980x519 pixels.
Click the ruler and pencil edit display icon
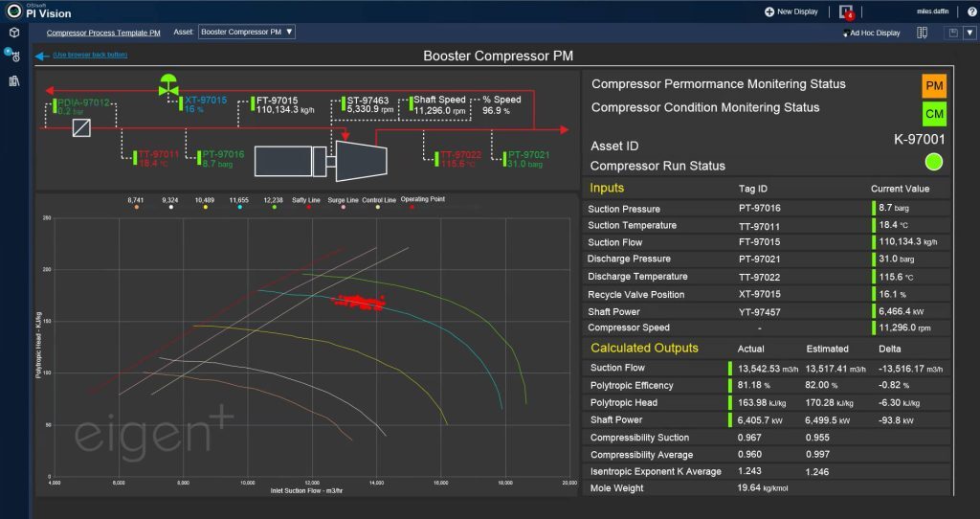pos(922,33)
